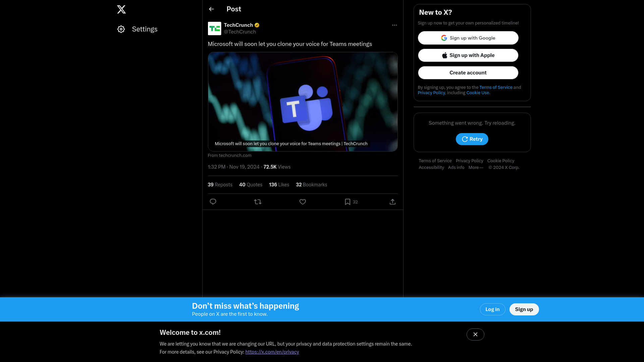
Task: Click the bookmark icon
Action: (347, 201)
